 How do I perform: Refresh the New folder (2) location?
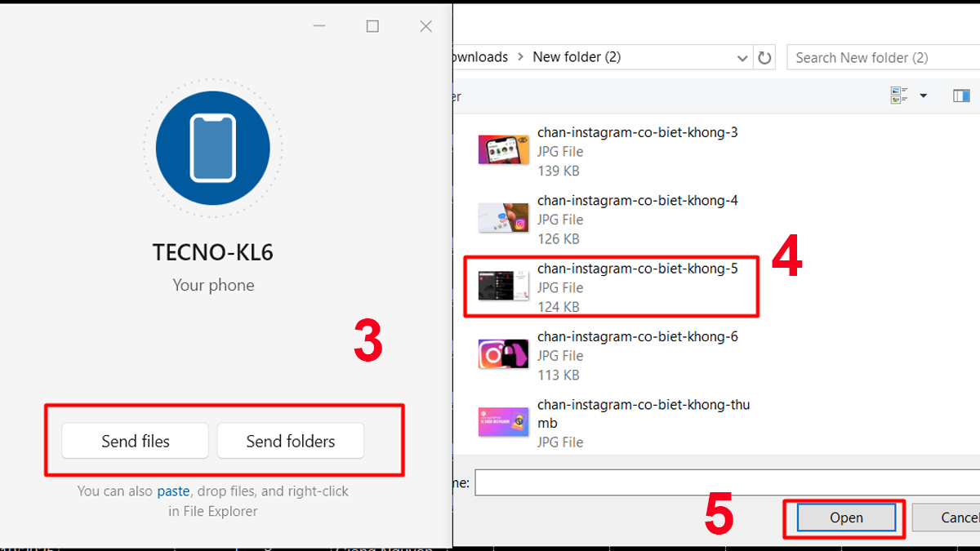[764, 57]
